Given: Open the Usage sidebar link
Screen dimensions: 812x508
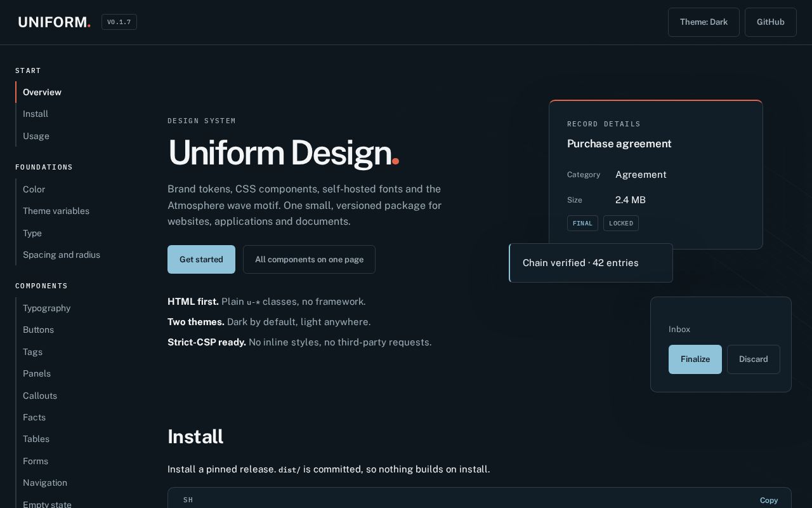Looking at the screenshot, I should 36,136.
